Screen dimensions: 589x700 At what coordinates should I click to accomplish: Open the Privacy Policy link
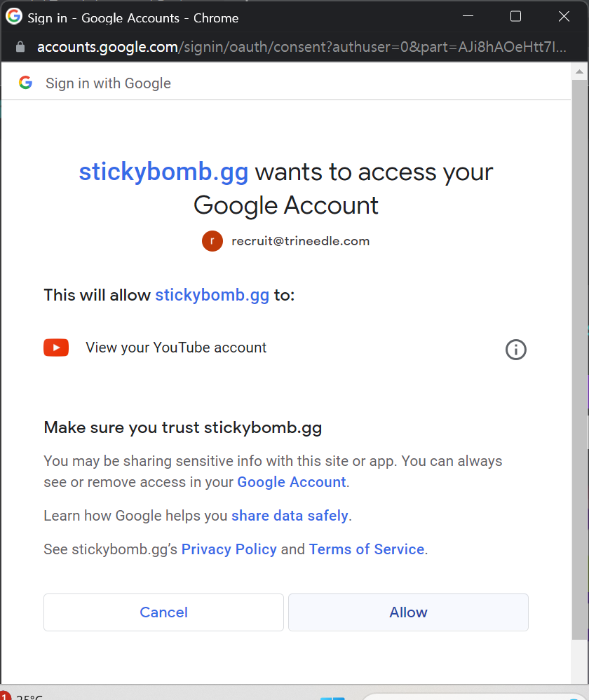coord(229,549)
